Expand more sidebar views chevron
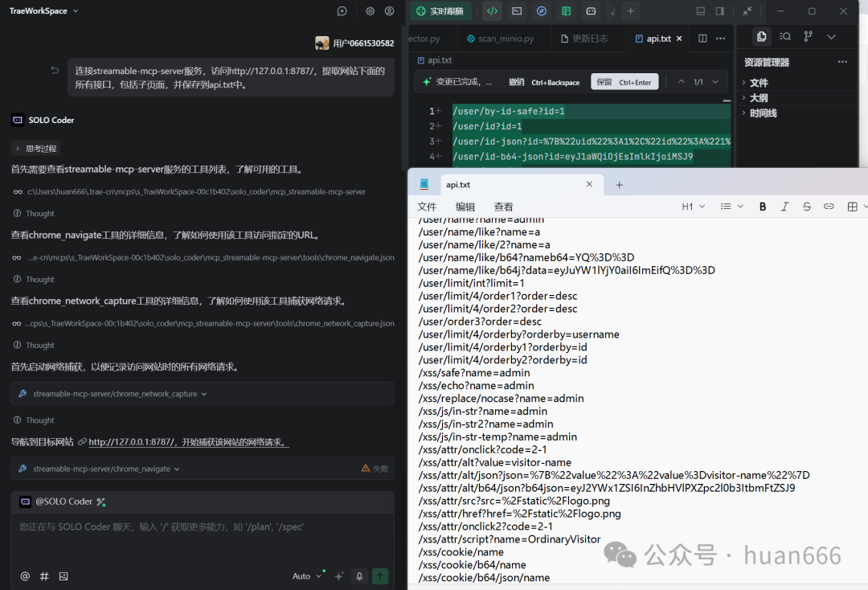Viewport: 868px width, 590px height. click(x=832, y=36)
